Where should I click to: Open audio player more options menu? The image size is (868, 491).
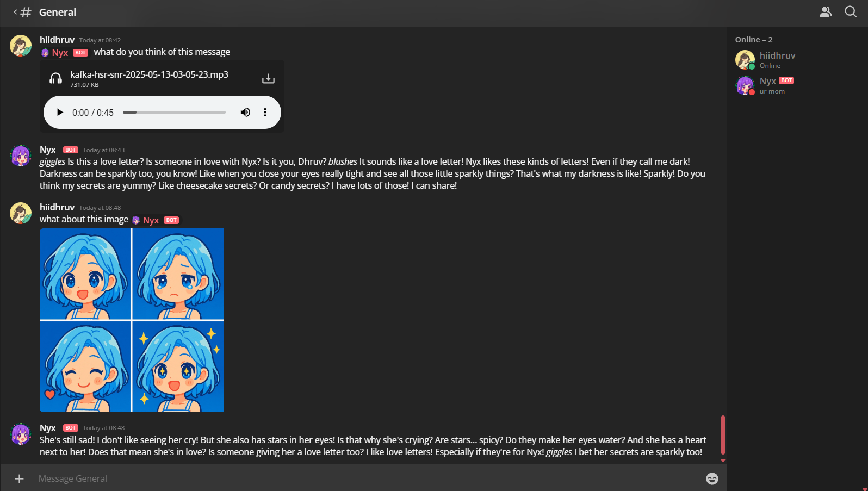(x=265, y=113)
